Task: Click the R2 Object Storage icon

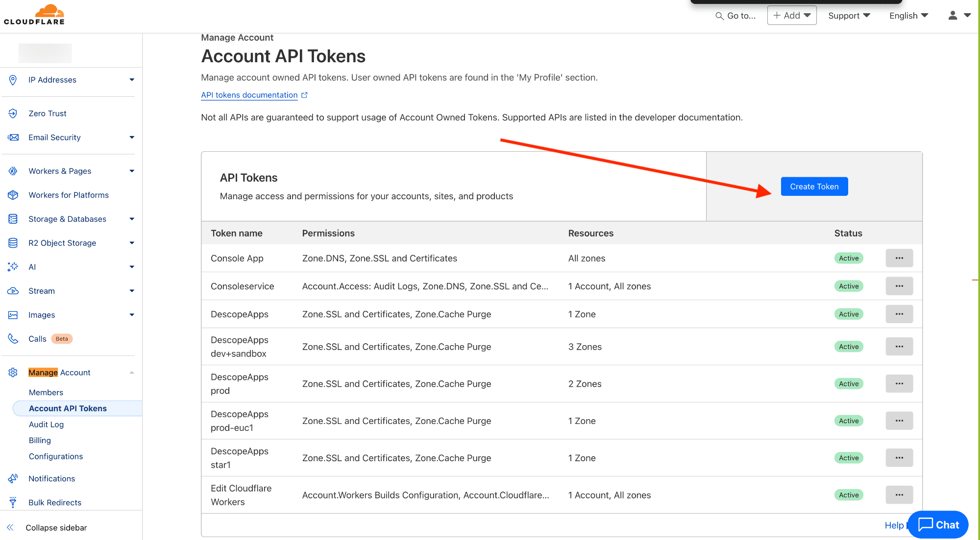Action: tap(13, 243)
